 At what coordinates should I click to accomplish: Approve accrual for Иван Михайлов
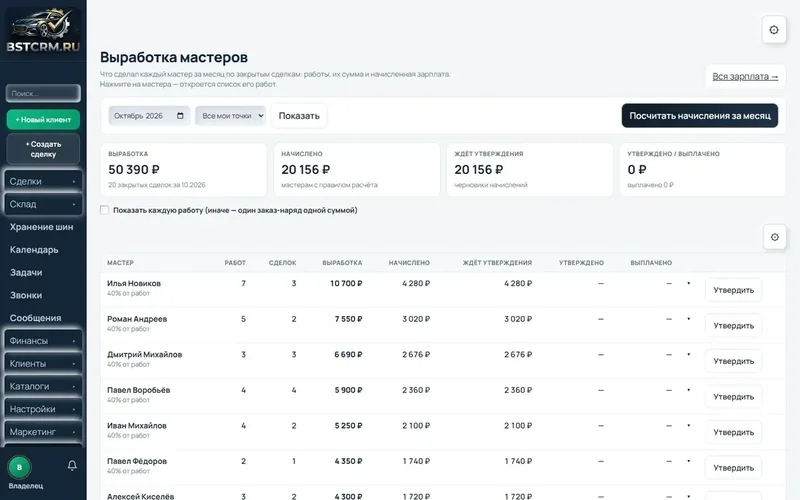(x=733, y=432)
